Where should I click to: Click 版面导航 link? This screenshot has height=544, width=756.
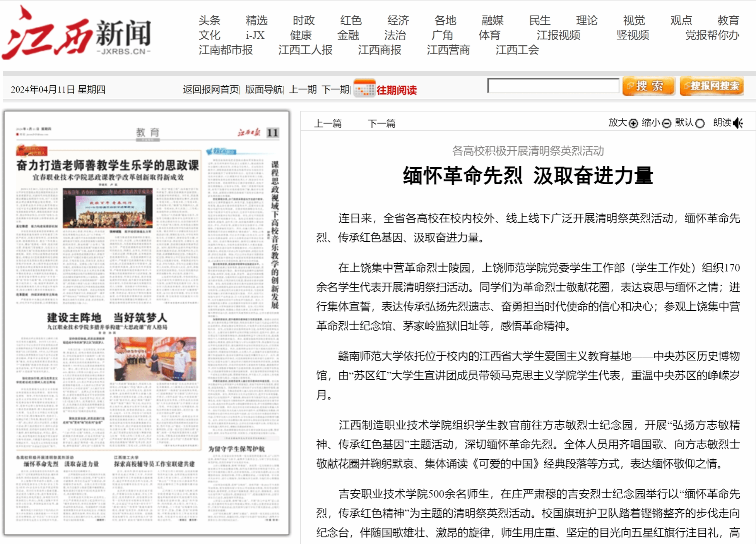point(264,89)
